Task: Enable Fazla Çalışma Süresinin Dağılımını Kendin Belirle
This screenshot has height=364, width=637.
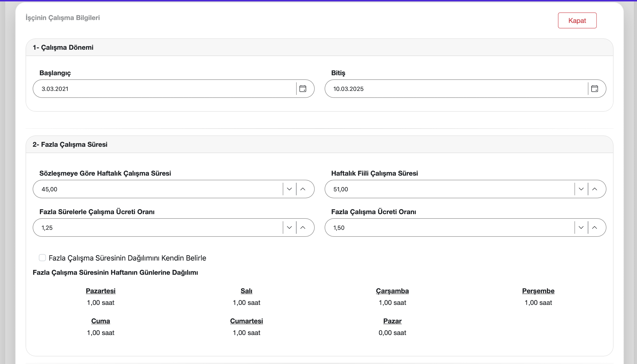Action: (42, 258)
